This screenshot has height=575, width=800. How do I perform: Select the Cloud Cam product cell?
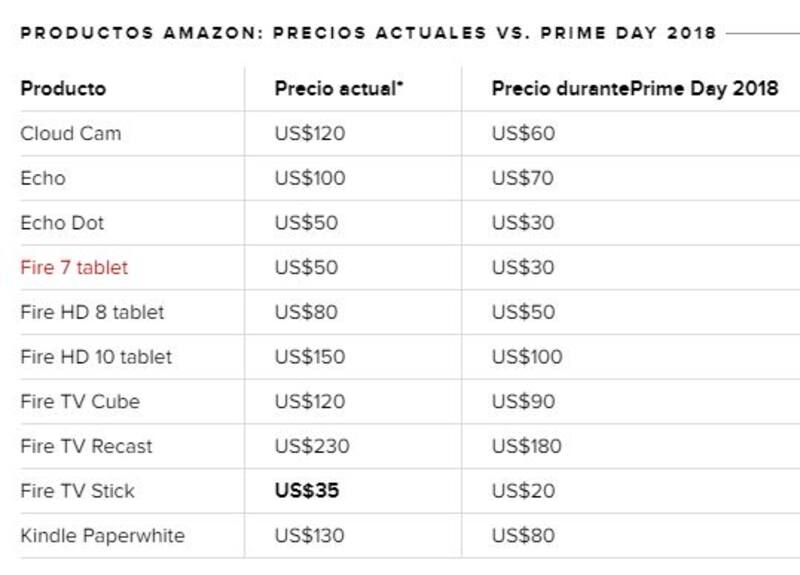70,134
